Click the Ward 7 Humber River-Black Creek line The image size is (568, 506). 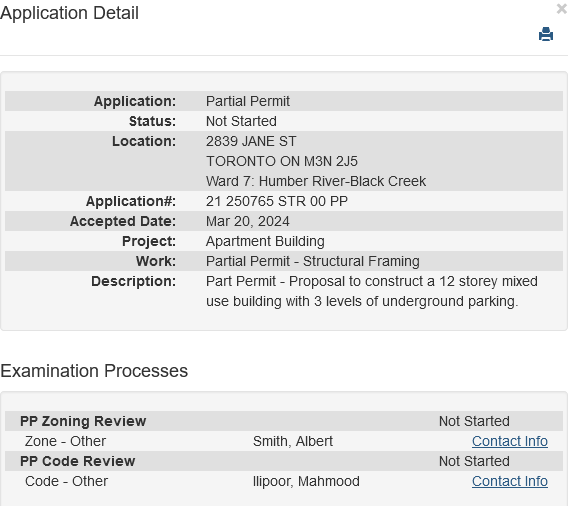pos(316,181)
